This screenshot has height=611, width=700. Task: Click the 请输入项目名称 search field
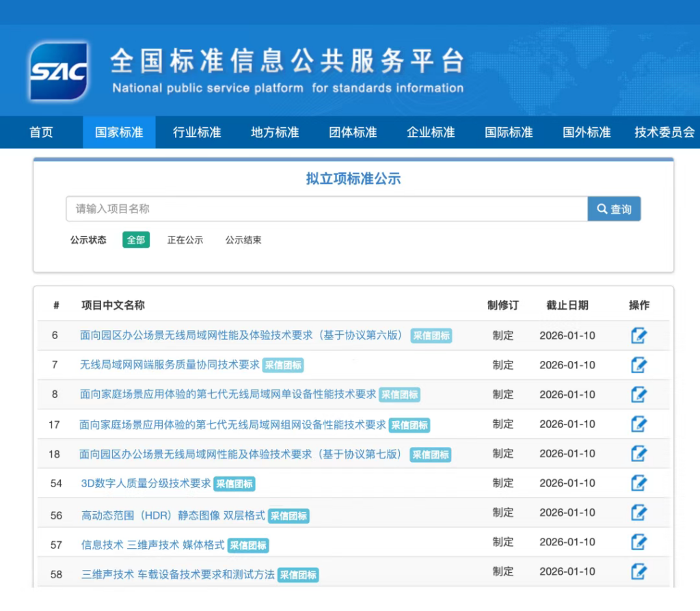[327, 209]
